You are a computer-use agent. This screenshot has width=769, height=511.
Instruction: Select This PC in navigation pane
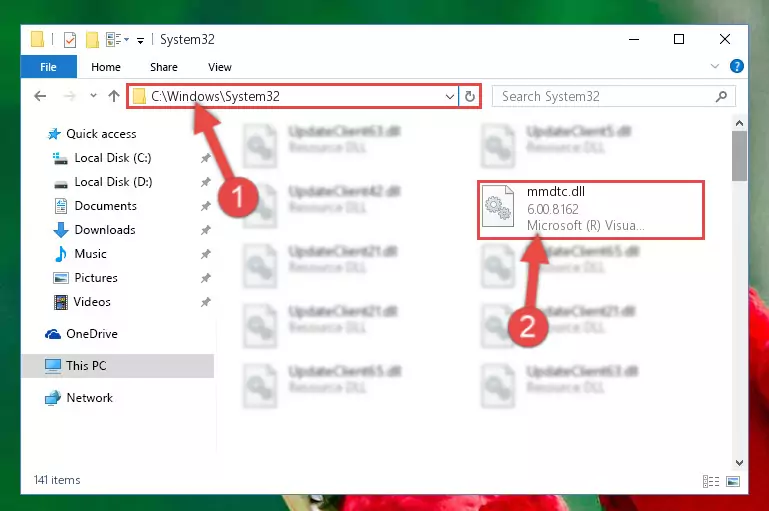[x=117, y=366]
